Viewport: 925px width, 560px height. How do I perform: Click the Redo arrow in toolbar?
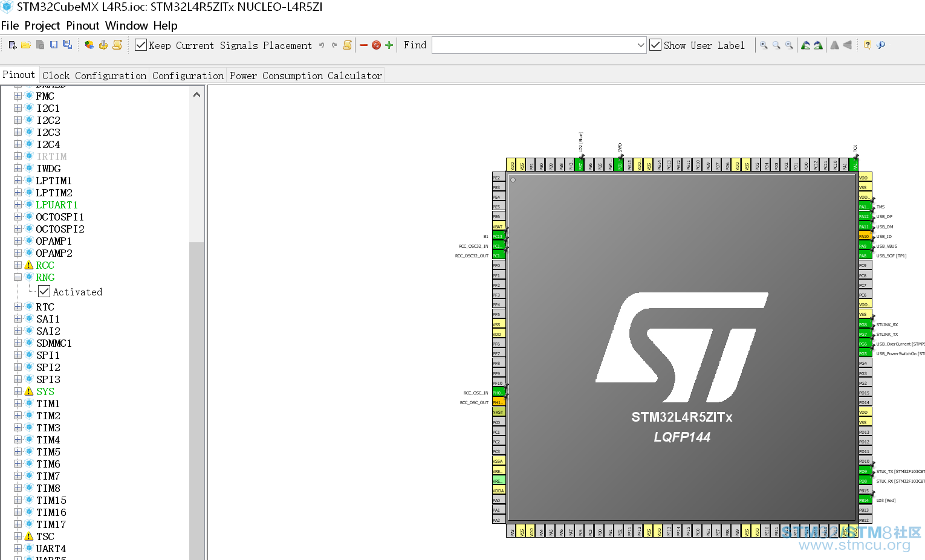(334, 45)
